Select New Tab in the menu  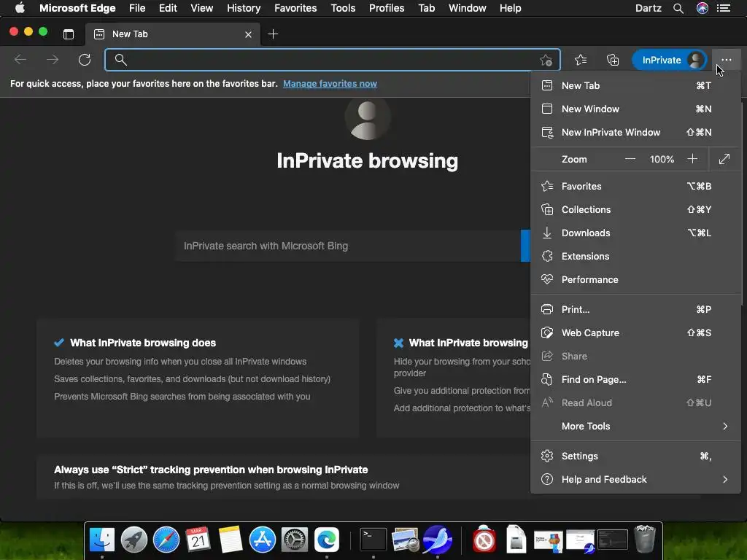pos(635,86)
